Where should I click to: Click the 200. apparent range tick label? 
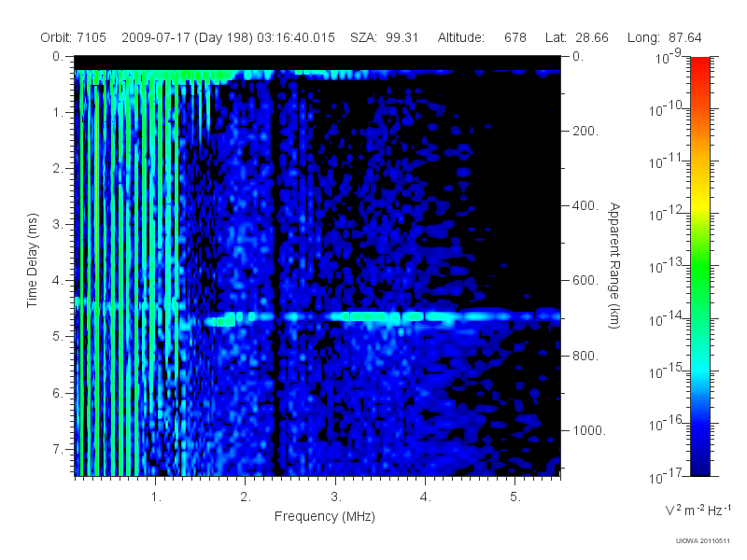click(x=585, y=131)
